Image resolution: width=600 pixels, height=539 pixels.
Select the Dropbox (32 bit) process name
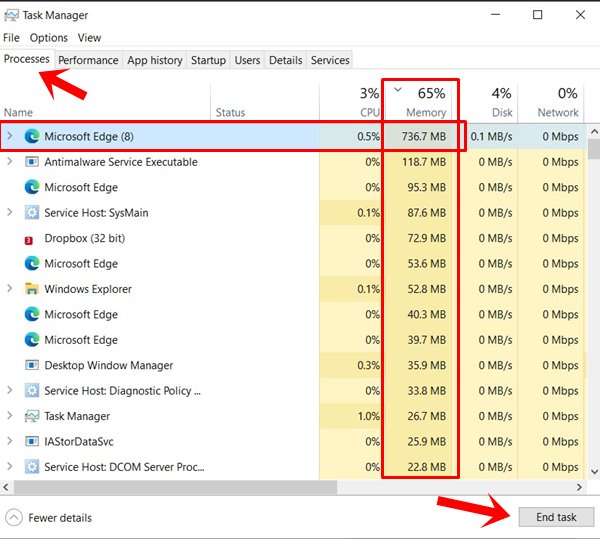tap(85, 238)
